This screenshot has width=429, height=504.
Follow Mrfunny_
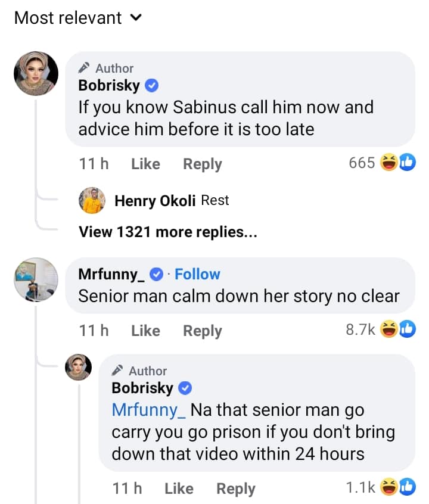click(x=197, y=274)
